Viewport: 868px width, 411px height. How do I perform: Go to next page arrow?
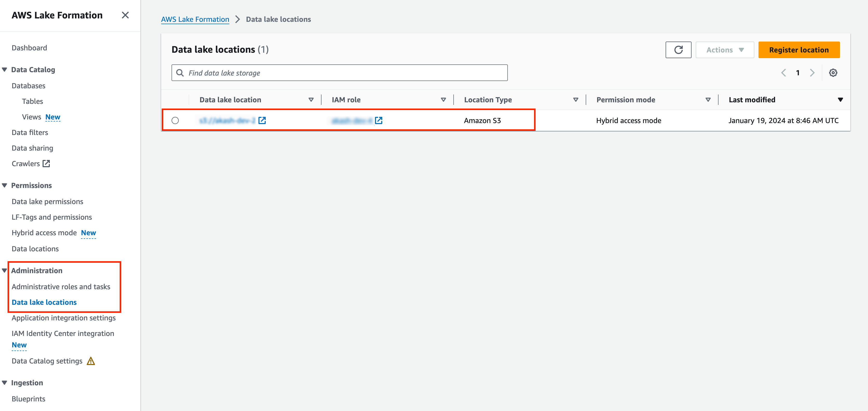[812, 73]
